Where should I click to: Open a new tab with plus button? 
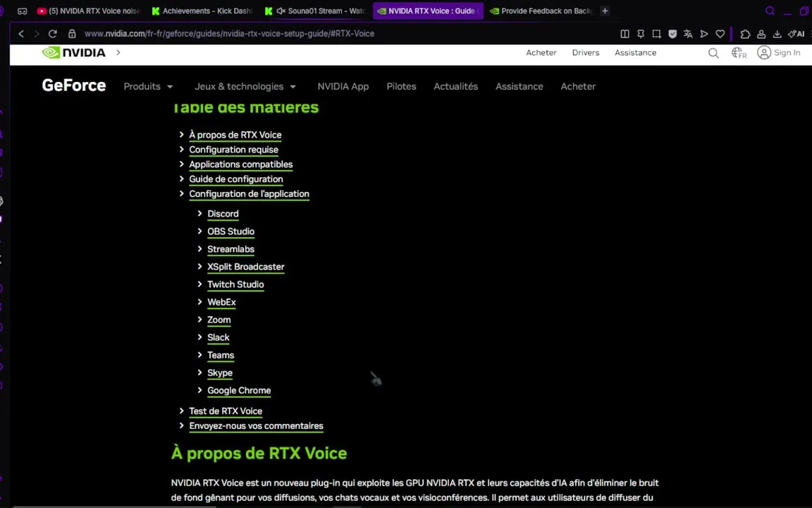[x=604, y=11]
